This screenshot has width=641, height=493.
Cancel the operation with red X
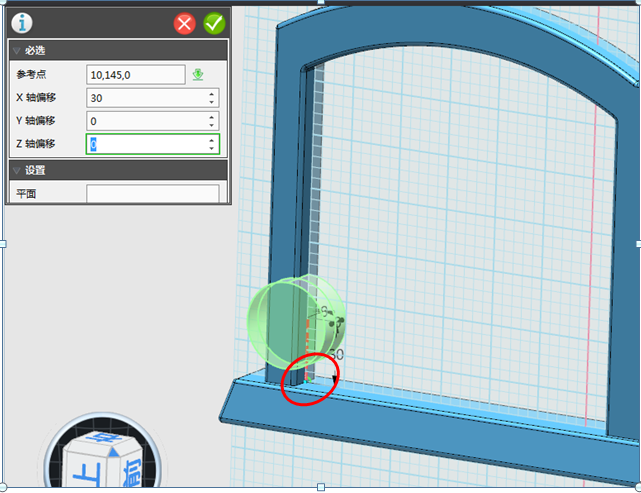(x=185, y=23)
